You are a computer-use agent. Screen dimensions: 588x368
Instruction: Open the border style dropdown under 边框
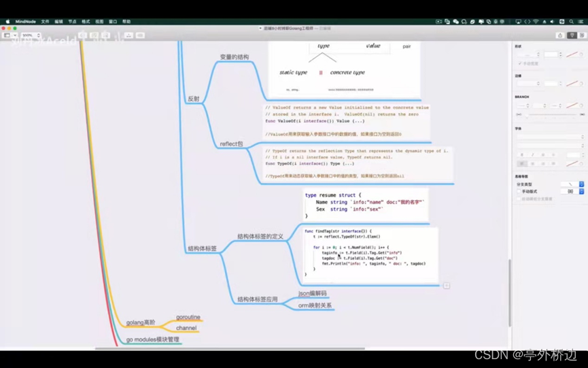point(528,83)
